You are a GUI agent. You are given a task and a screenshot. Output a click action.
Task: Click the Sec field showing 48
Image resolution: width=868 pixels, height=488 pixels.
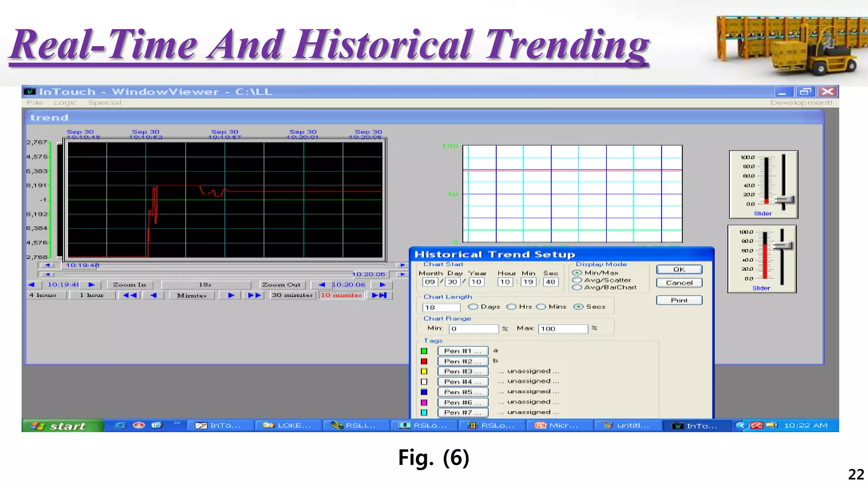pyautogui.click(x=550, y=282)
